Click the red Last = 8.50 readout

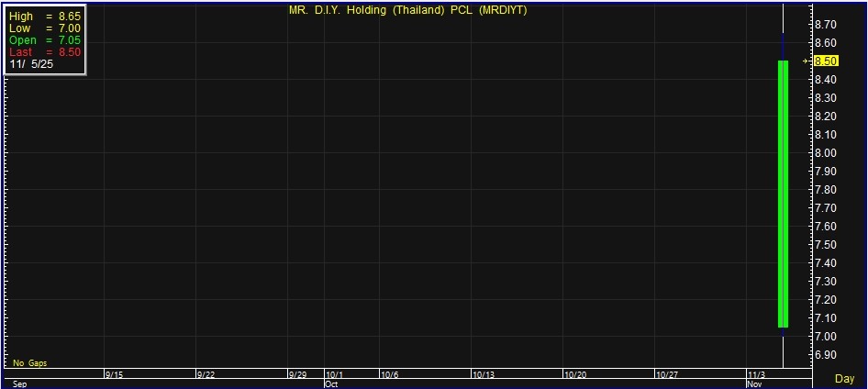pyautogui.click(x=45, y=52)
